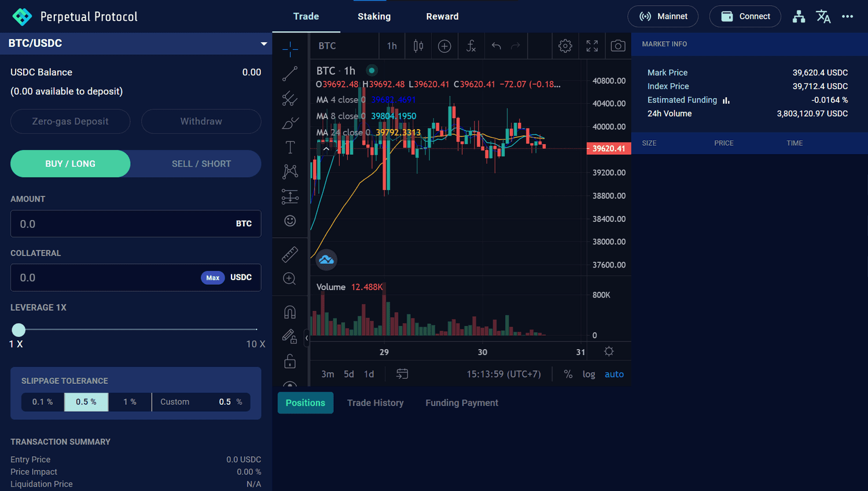Open the go to date calendar icon
The image size is (868, 491).
tap(402, 374)
